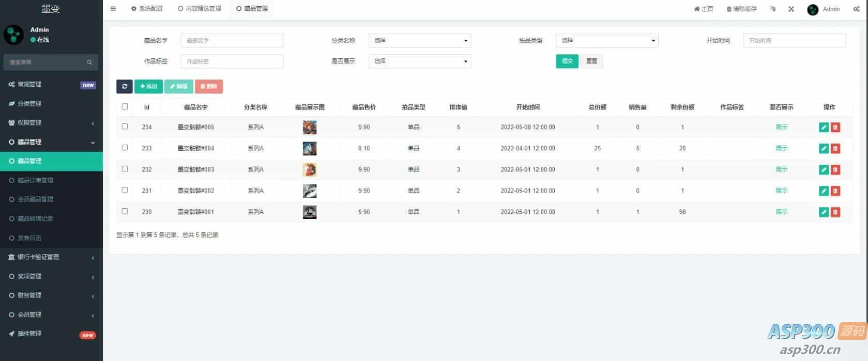Expand the 权限管理 sidebar menu
The width and height of the screenshot is (868, 361).
[x=51, y=122]
